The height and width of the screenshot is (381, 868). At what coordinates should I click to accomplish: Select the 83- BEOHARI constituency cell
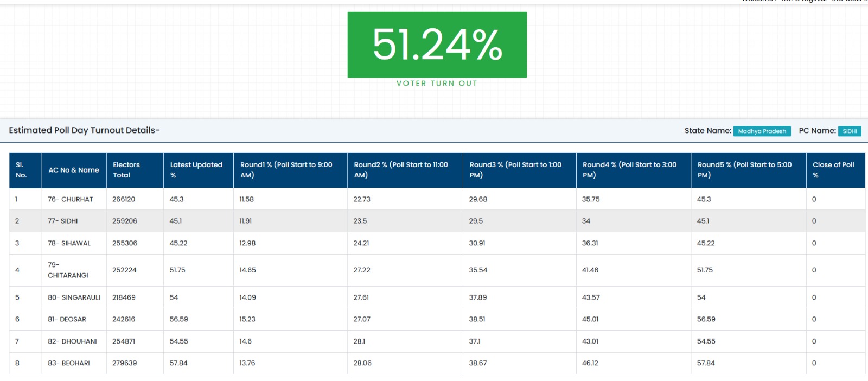(x=74, y=363)
